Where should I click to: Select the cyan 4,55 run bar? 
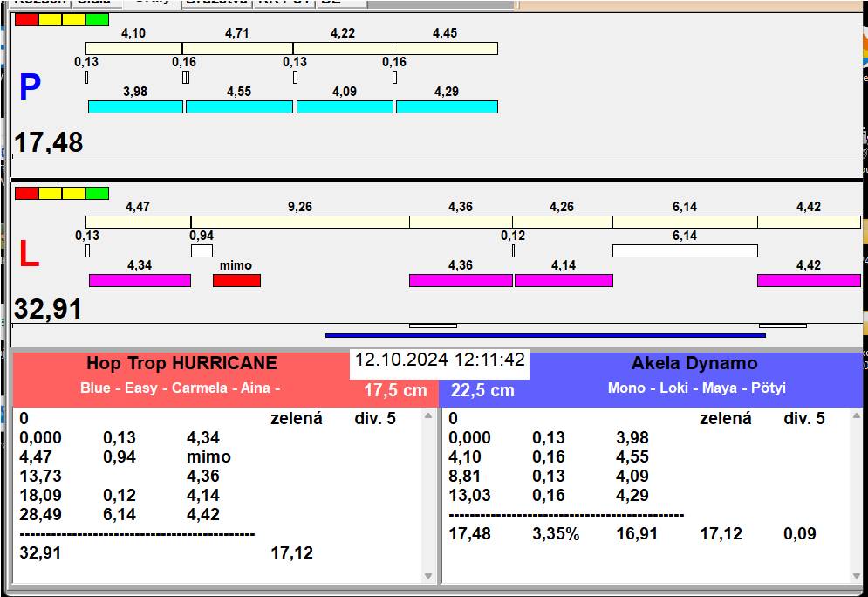[x=239, y=106]
